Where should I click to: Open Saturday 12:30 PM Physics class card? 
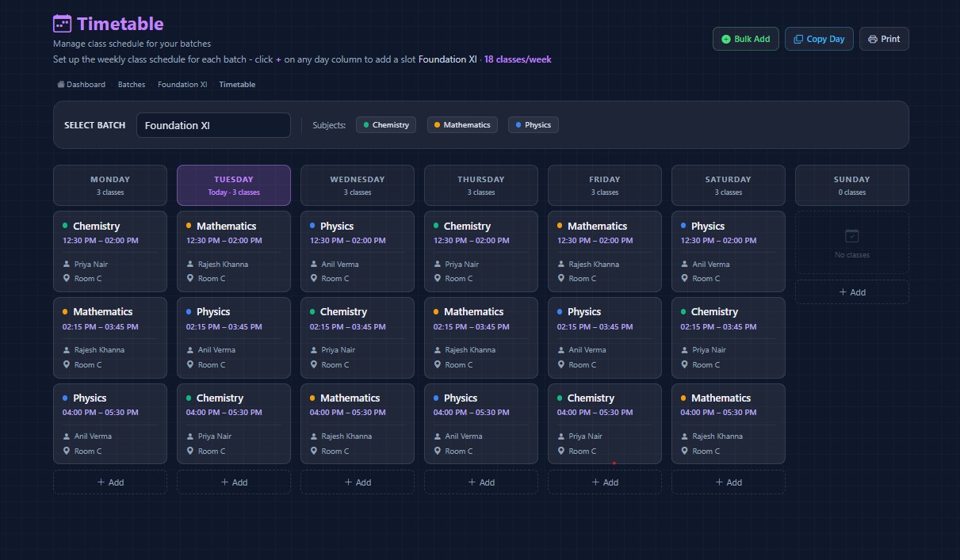pos(729,252)
